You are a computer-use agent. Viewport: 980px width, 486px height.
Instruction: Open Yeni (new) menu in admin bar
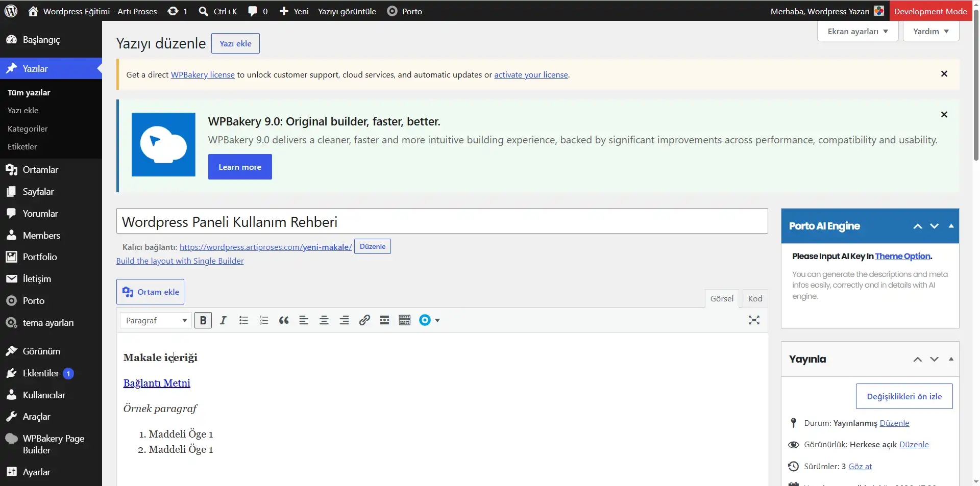click(x=294, y=11)
